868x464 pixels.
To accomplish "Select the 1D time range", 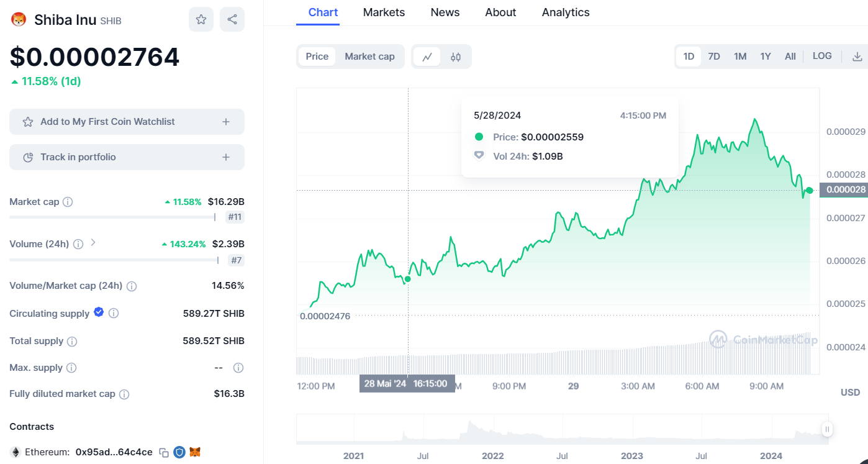I will coord(689,57).
